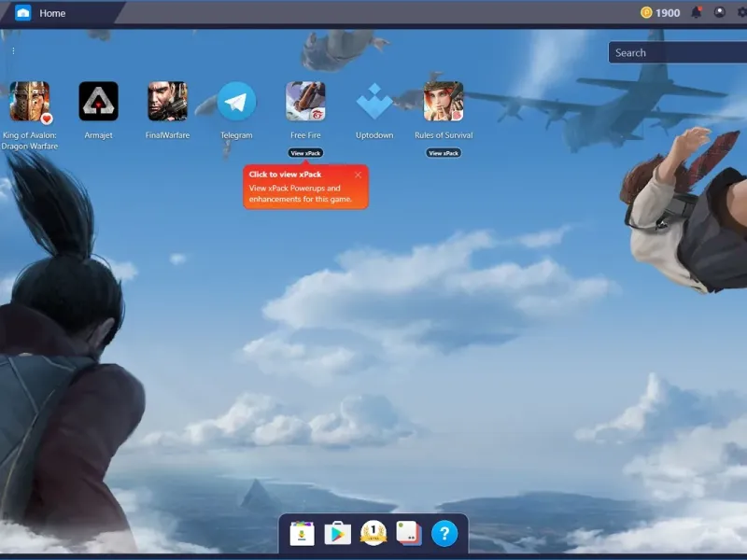Launch the Armajet game icon
This screenshot has height=560, width=747.
(99, 101)
